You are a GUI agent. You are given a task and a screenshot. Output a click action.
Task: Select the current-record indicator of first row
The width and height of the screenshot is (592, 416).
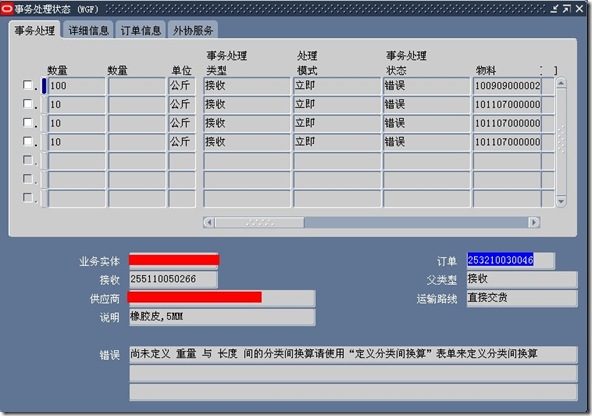[x=44, y=86]
